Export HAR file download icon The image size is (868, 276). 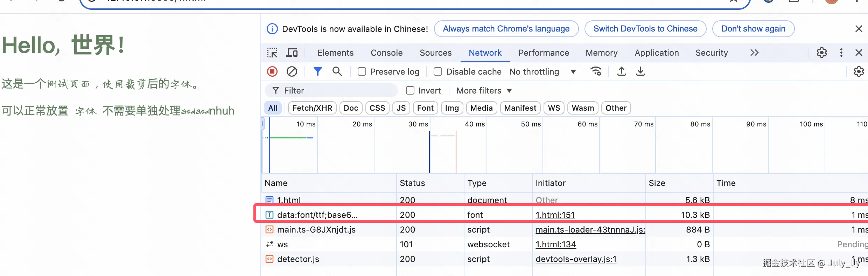(x=640, y=71)
